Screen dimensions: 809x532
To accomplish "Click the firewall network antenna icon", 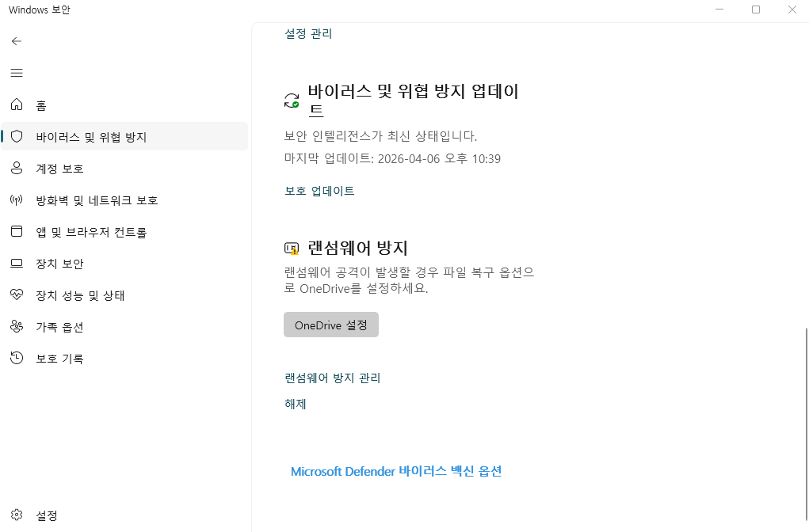I will tap(17, 199).
